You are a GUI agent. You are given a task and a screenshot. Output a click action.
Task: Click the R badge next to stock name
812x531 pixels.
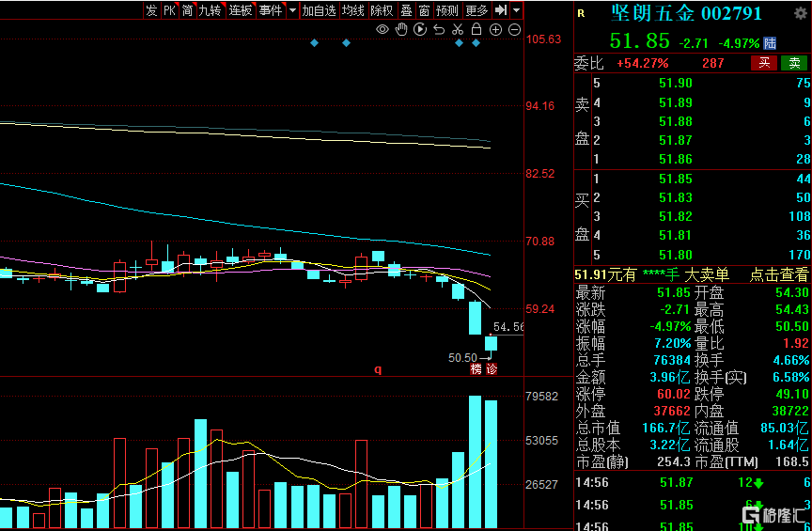tap(581, 13)
